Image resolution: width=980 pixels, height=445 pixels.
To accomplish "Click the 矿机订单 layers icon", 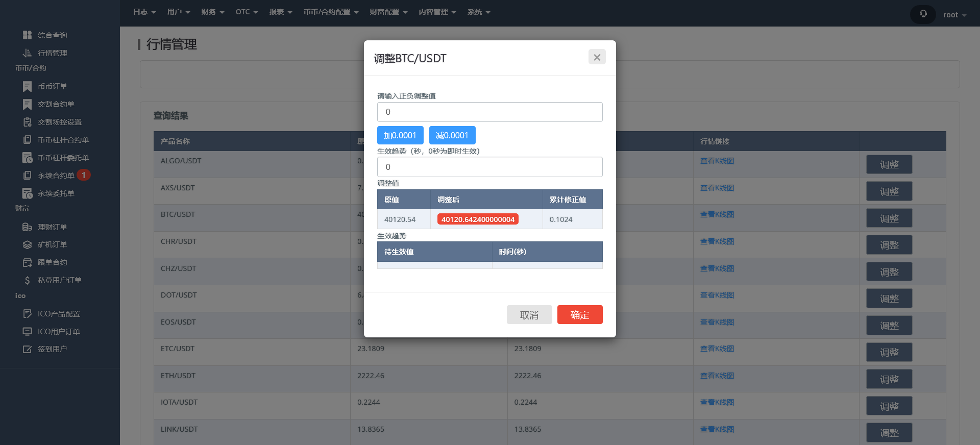I will [27, 245].
